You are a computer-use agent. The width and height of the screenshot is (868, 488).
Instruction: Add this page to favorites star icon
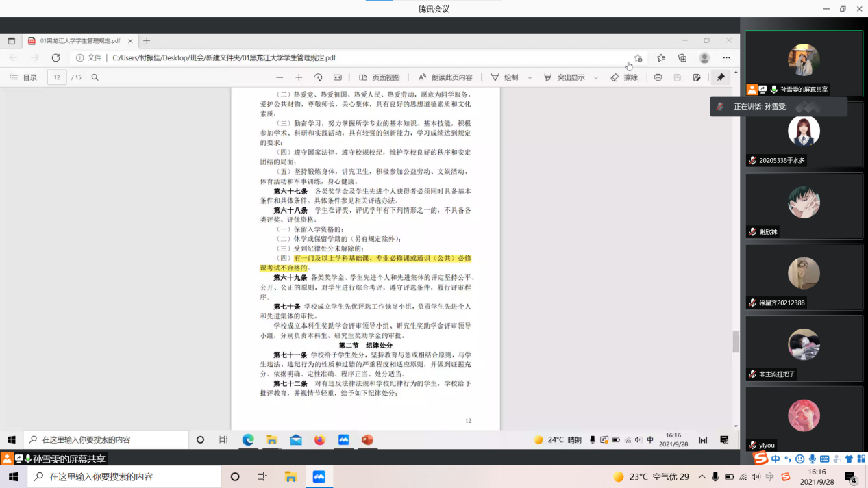point(638,58)
